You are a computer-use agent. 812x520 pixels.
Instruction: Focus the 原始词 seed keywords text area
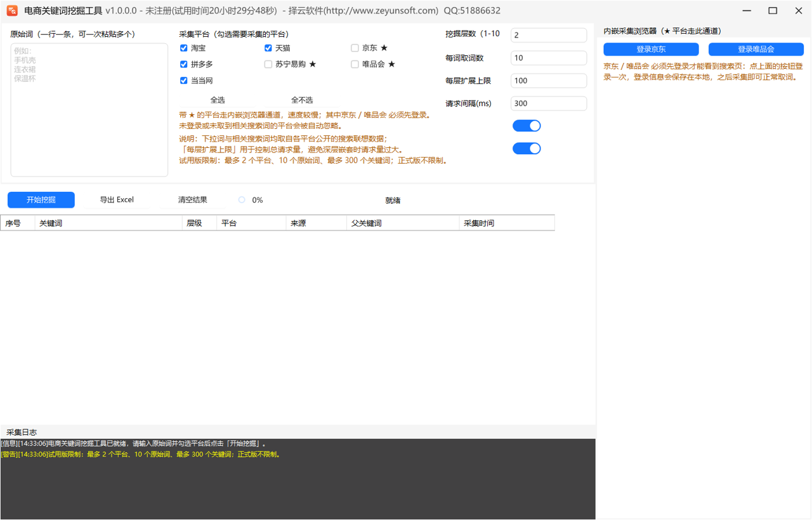tap(89, 110)
